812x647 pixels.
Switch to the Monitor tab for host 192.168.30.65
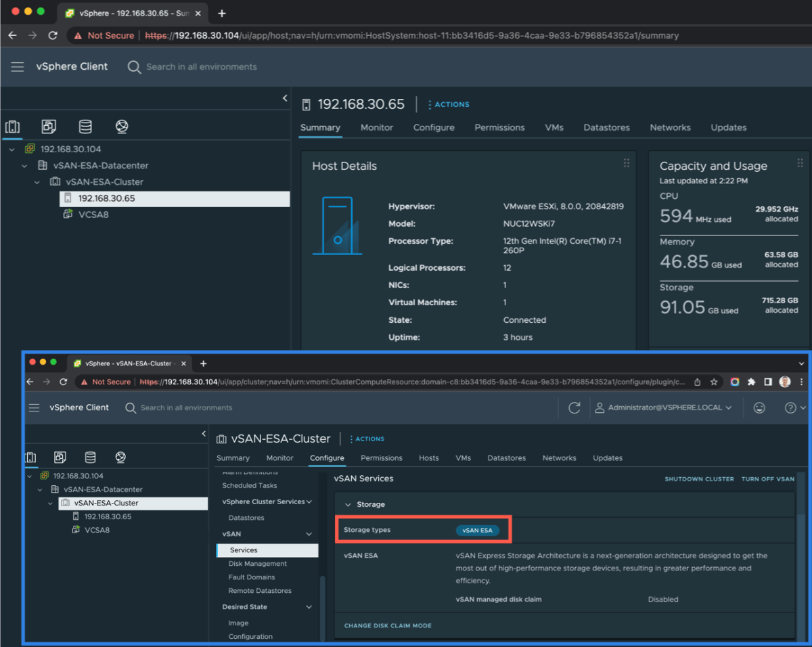[x=377, y=127]
